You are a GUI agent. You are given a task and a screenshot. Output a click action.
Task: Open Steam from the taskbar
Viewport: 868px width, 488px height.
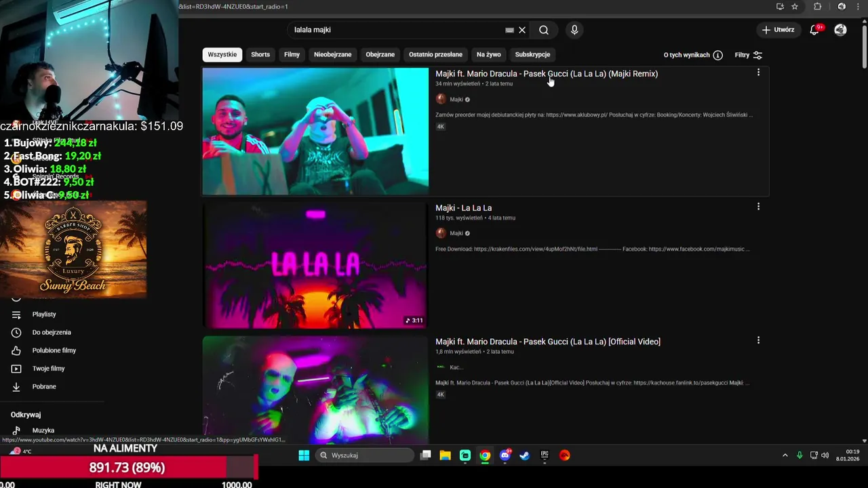click(524, 455)
